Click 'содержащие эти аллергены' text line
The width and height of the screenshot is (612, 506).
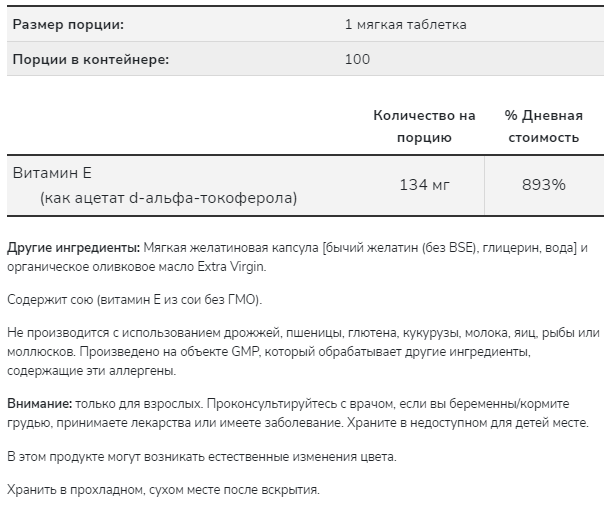coord(91,371)
